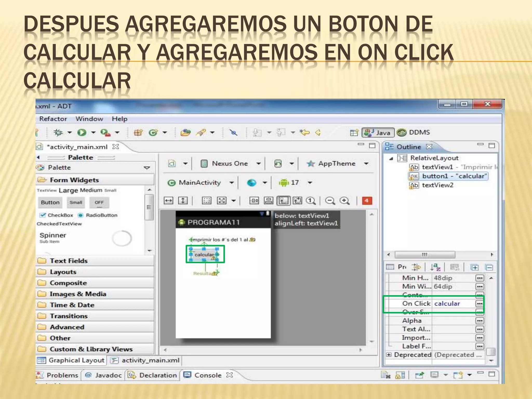Screen dimensions: 532x399
Task: Switch to the Graphical Layout tab
Action: click(71, 360)
